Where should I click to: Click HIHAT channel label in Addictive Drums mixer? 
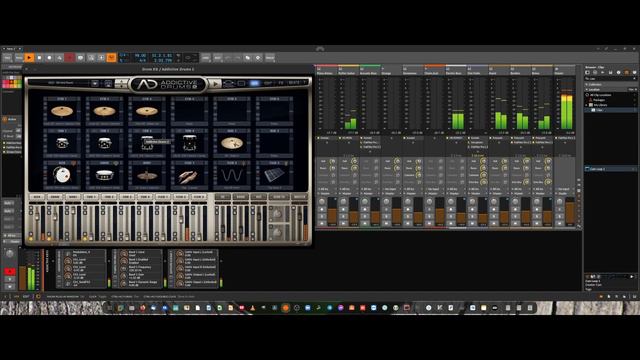[x=72, y=197]
